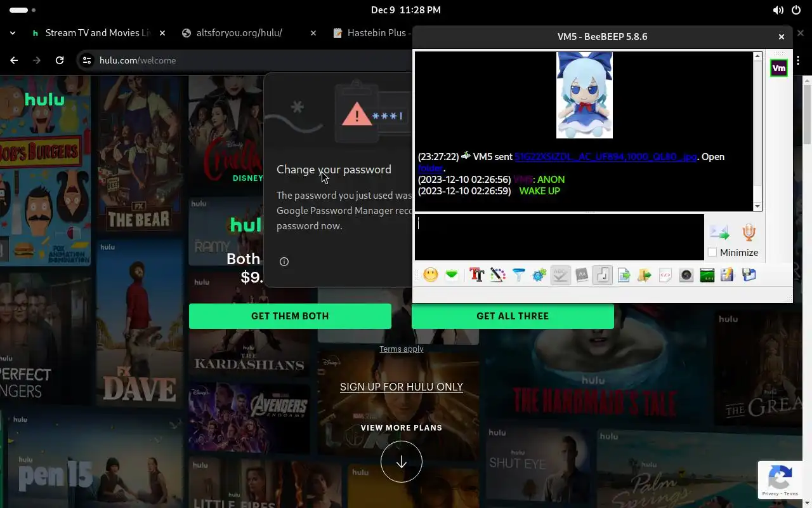The width and height of the screenshot is (812, 508).
Task: Open the site information icon beside hulu.com
Action: point(87,60)
